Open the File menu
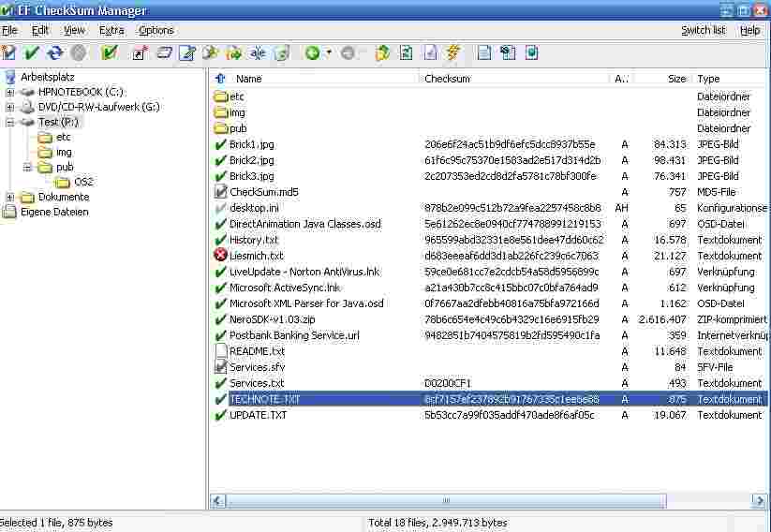771x532 pixels. click(x=9, y=31)
